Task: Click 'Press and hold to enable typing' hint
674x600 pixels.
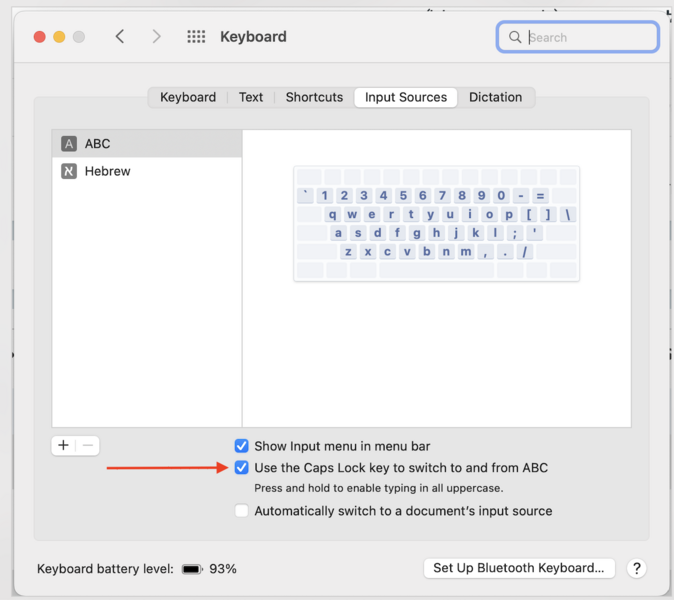Action: (x=379, y=488)
